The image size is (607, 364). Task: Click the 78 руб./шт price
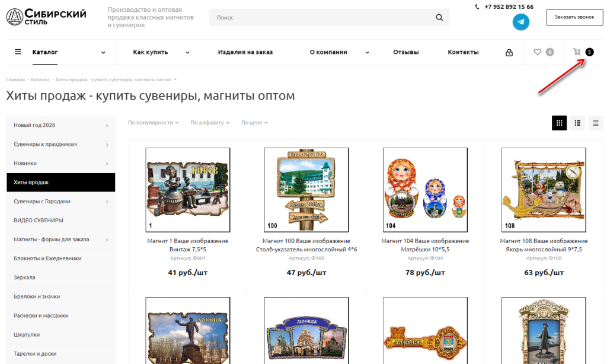(x=425, y=273)
